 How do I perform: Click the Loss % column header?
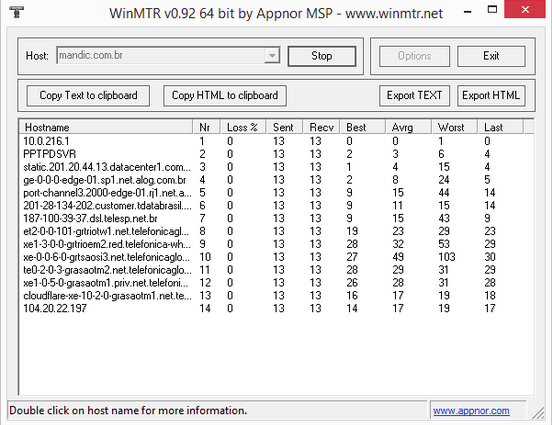243,127
